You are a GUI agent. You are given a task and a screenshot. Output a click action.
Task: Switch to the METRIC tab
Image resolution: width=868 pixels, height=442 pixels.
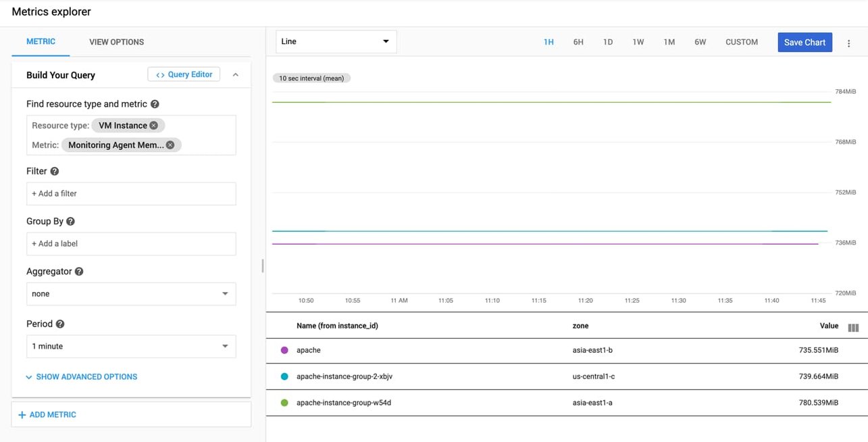(41, 42)
